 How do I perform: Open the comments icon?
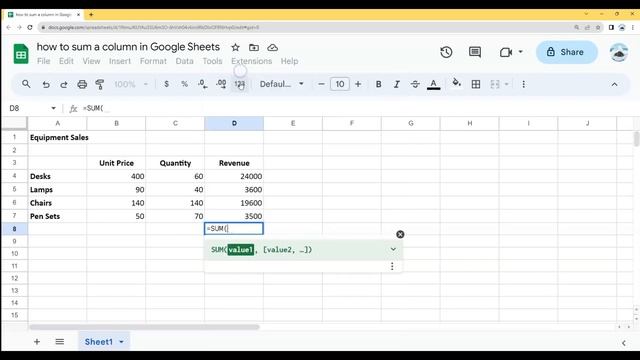point(475,52)
